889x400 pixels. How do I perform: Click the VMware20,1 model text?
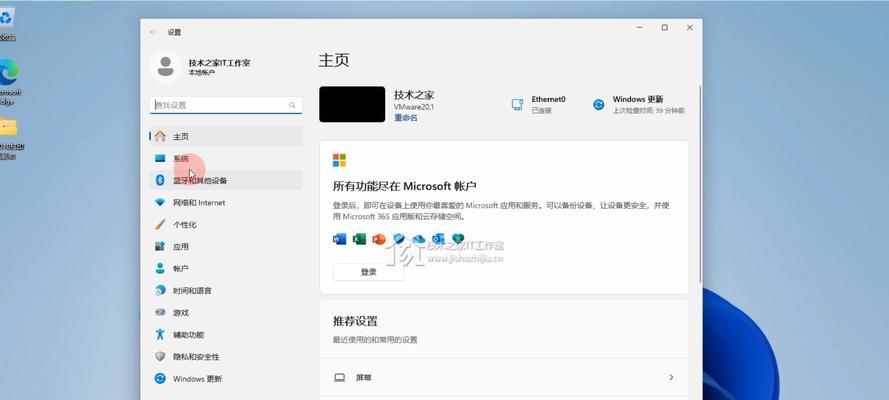[x=414, y=107]
